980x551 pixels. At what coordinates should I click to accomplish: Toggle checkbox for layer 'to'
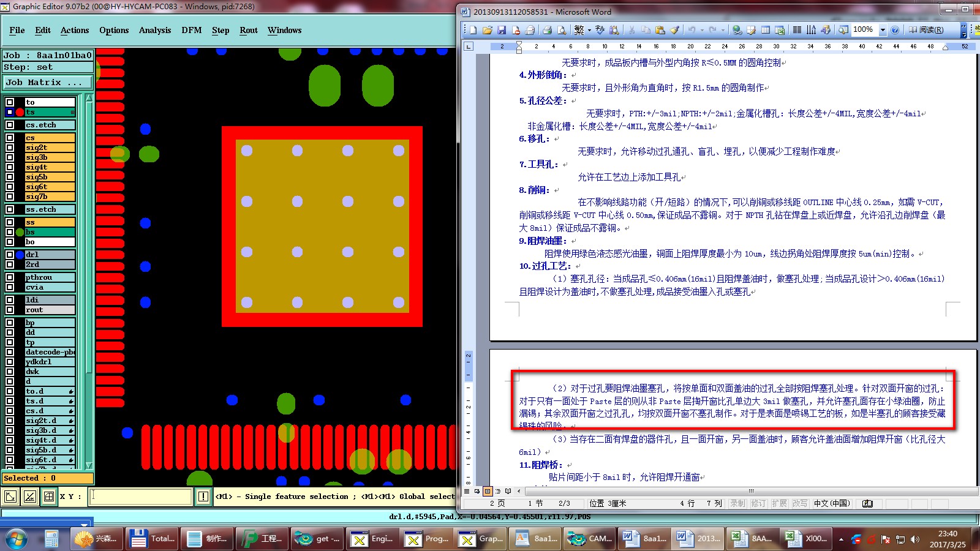(x=10, y=102)
